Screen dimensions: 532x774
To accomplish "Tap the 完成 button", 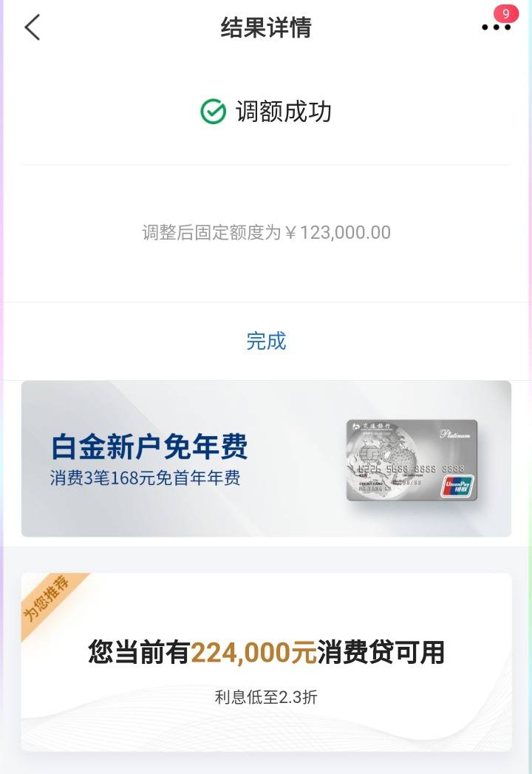I will tap(266, 341).
